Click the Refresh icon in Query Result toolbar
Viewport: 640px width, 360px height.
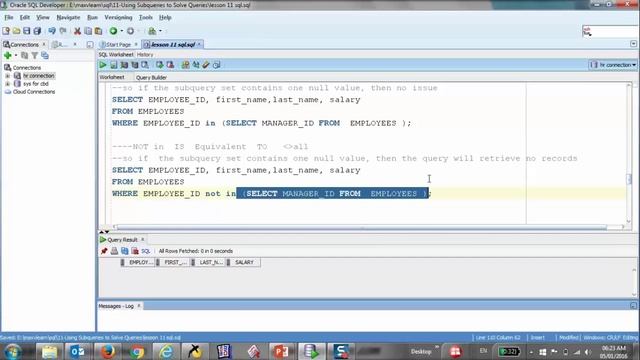click(124, 251)
